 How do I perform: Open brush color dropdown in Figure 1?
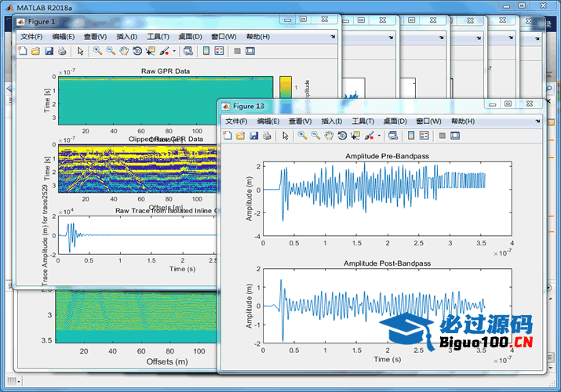[x=174, y=51]
